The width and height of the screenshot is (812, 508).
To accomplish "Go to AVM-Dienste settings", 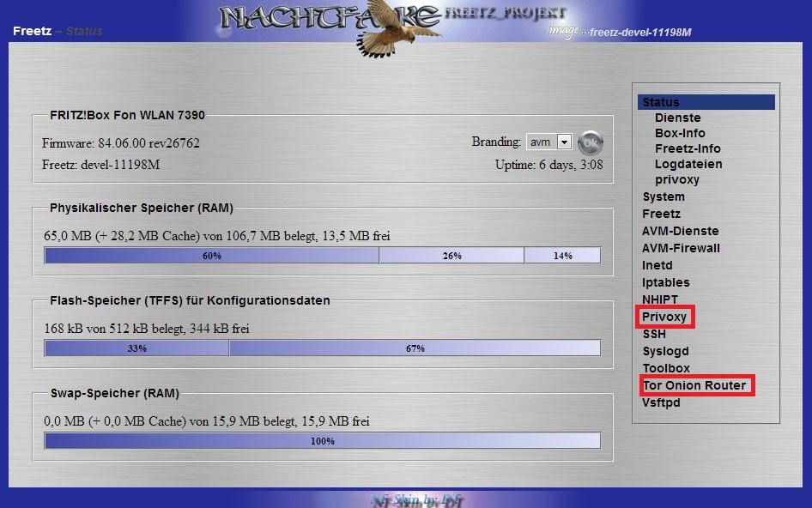I will coord(681,231).
